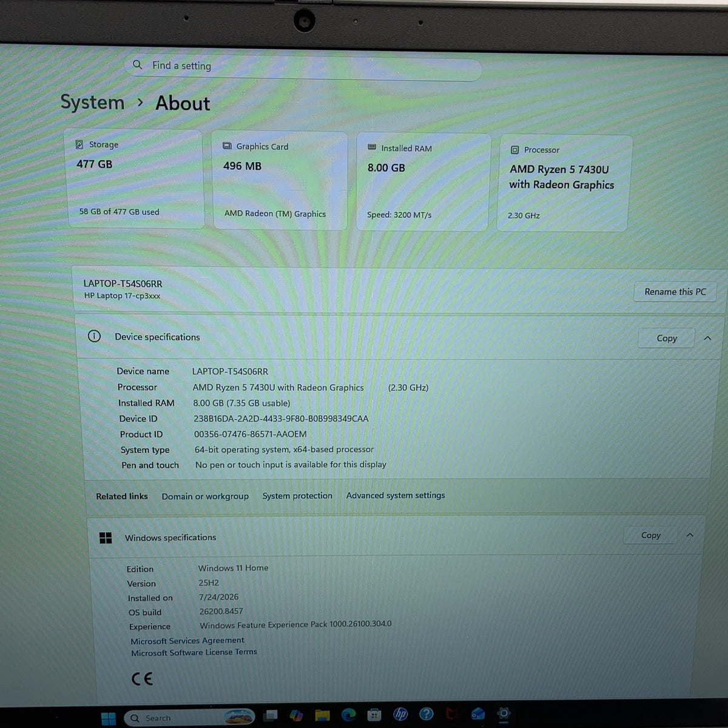The image size is (728, 728).
Task: Click the Installed RAM chip icon
Action: pyautogui.click(x=372, y=147)
